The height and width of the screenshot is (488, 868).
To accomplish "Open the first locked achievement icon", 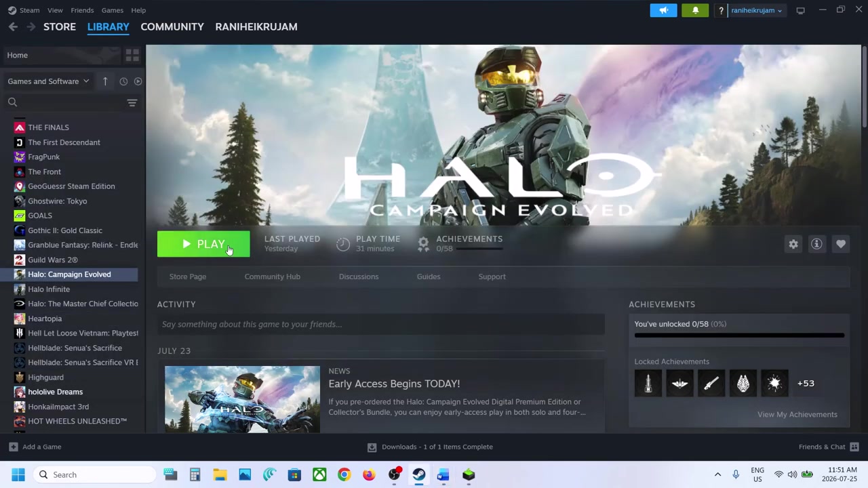I will (648, 384).
